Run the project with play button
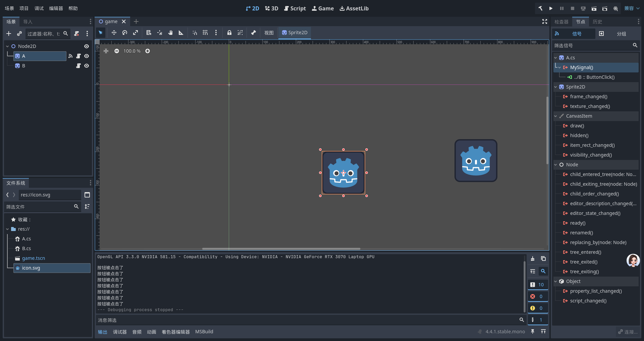The image size is (644, 341). tap(551, 8)
